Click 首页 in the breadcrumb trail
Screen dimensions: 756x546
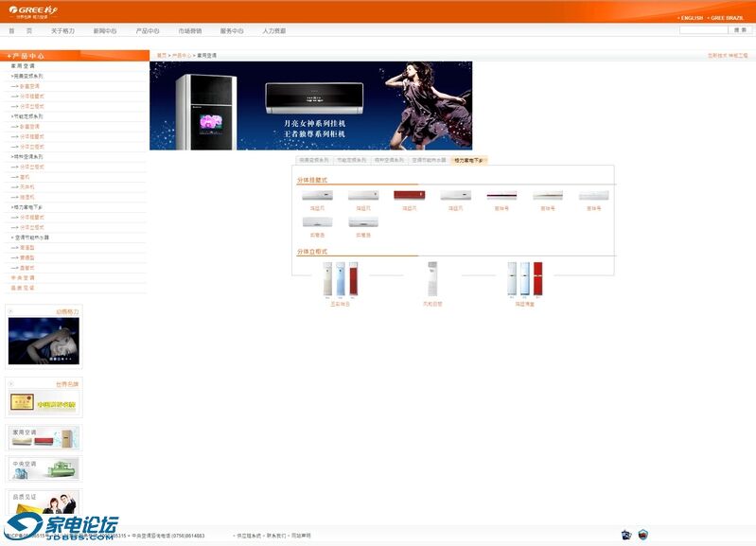pyautogui.click(x=162, y=56)
